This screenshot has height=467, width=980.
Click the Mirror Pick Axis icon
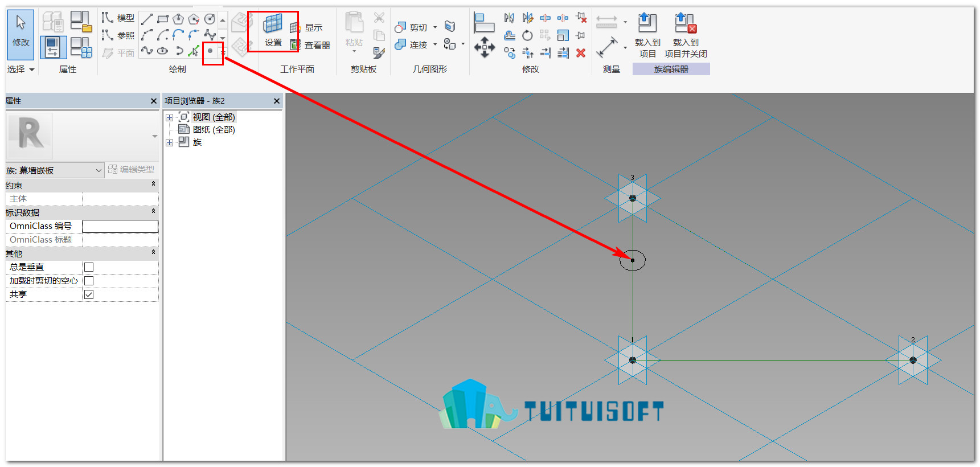coord(510,18)
